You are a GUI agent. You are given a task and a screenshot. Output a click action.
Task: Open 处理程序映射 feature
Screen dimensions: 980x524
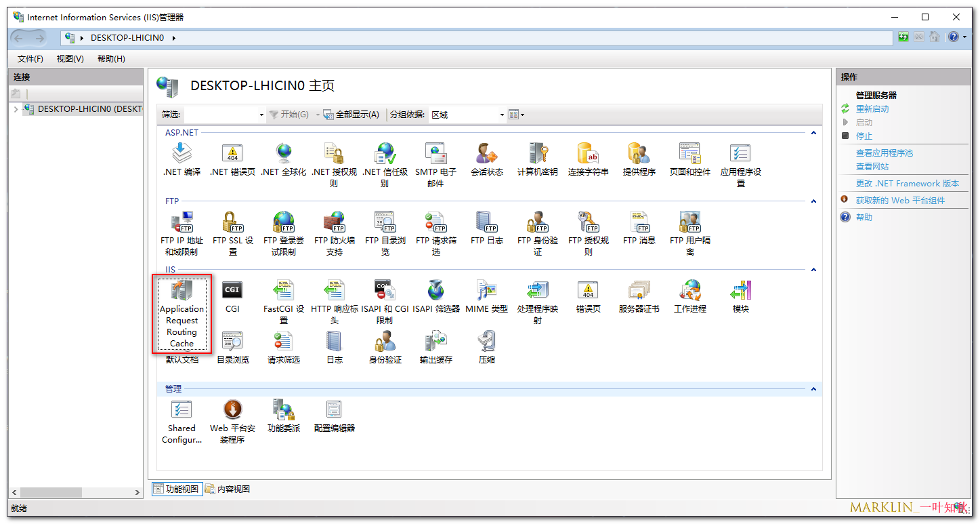click(x=538, y=302)
